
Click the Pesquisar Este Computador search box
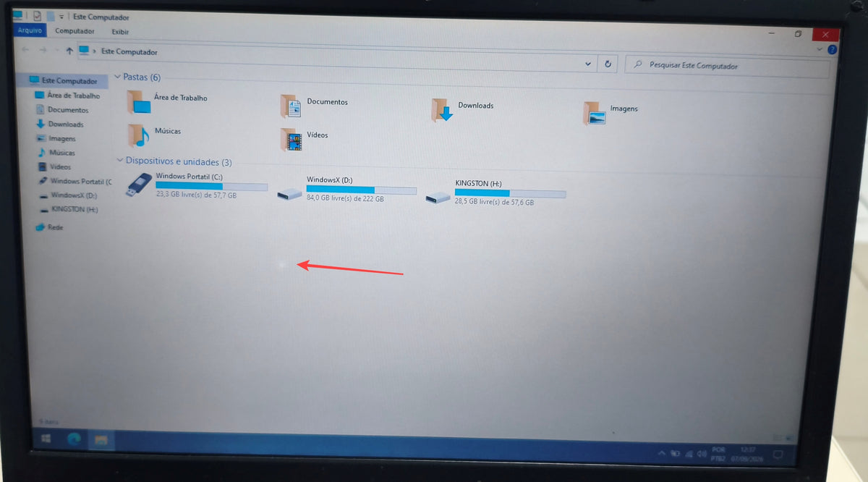point(727,66)
